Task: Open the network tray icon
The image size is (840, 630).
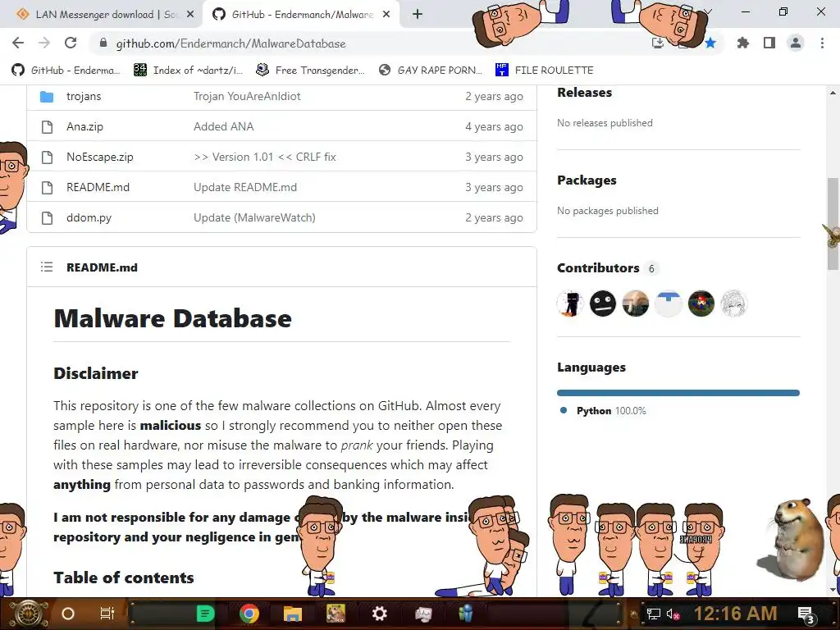Action: 653,614
